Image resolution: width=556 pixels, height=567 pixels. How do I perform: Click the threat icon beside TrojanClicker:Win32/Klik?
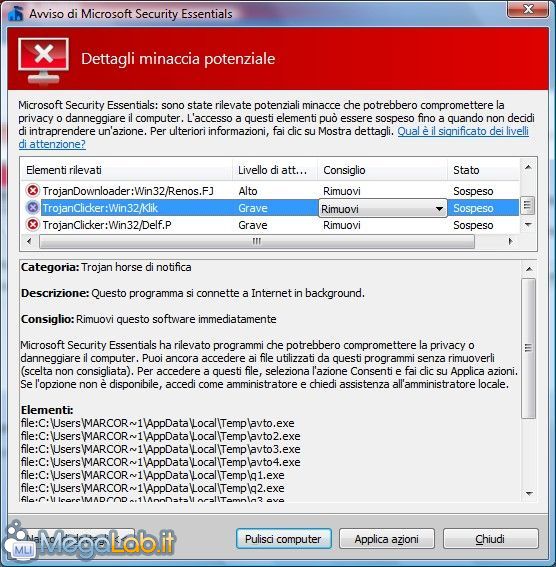[x=33, y=208]
